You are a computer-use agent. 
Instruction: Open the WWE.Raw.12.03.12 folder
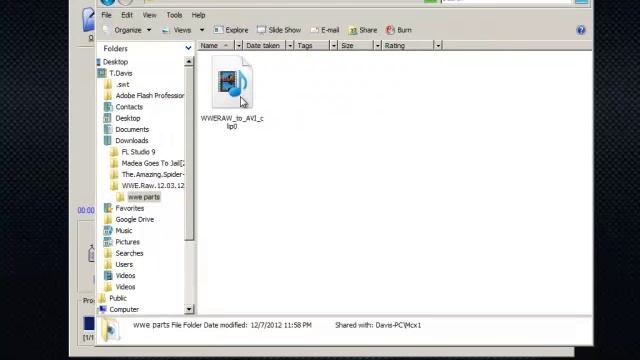point(153,186)
